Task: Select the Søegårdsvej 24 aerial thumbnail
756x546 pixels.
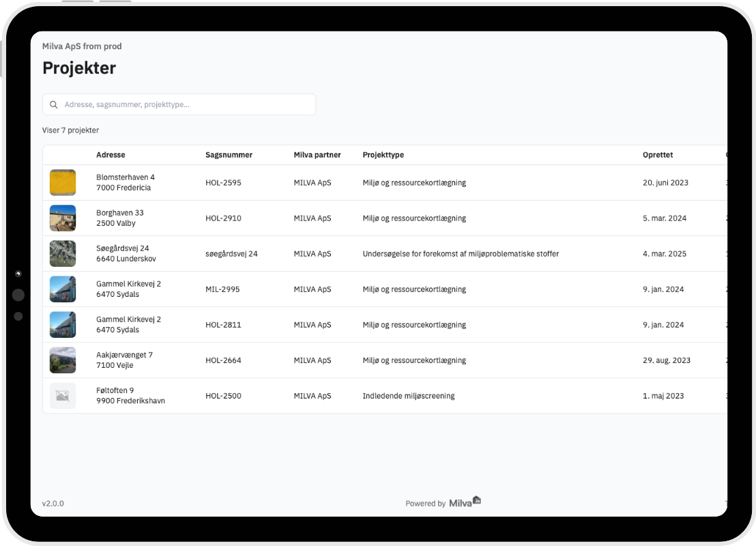Action: click(x=63, y=254)
